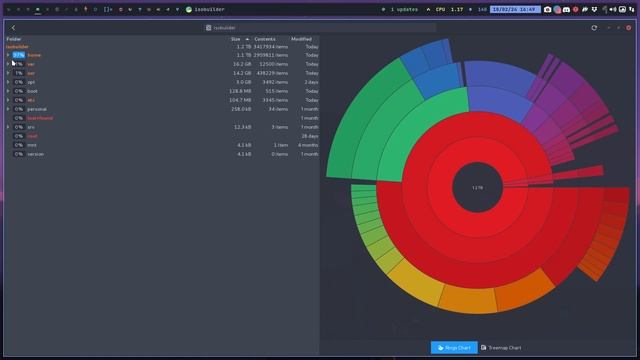Click the network tray icon

[632, 9]
